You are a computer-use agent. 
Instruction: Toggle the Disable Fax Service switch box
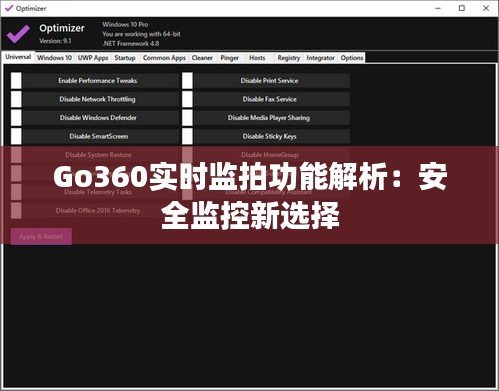[187, 99]
